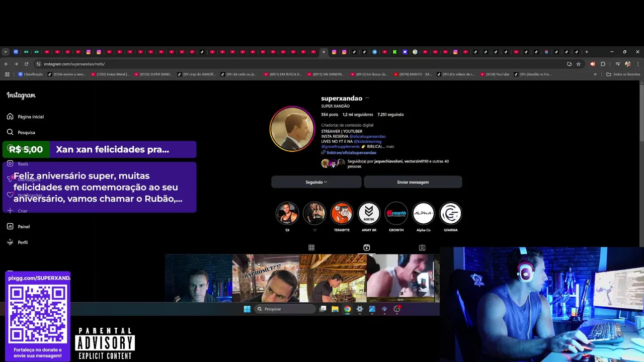The image size is (644, 362).
Task: Go forward in the browser
Action: click(16, 64)
